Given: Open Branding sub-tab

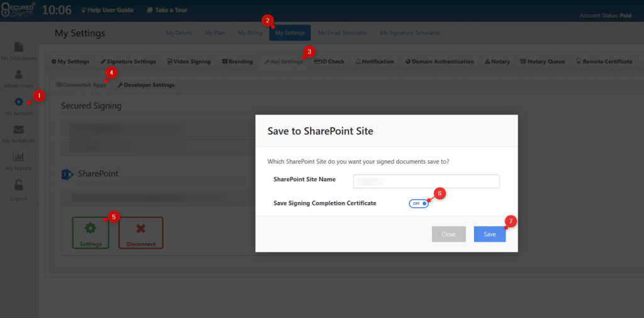Looking at the screenshot, I should point(237,62).
